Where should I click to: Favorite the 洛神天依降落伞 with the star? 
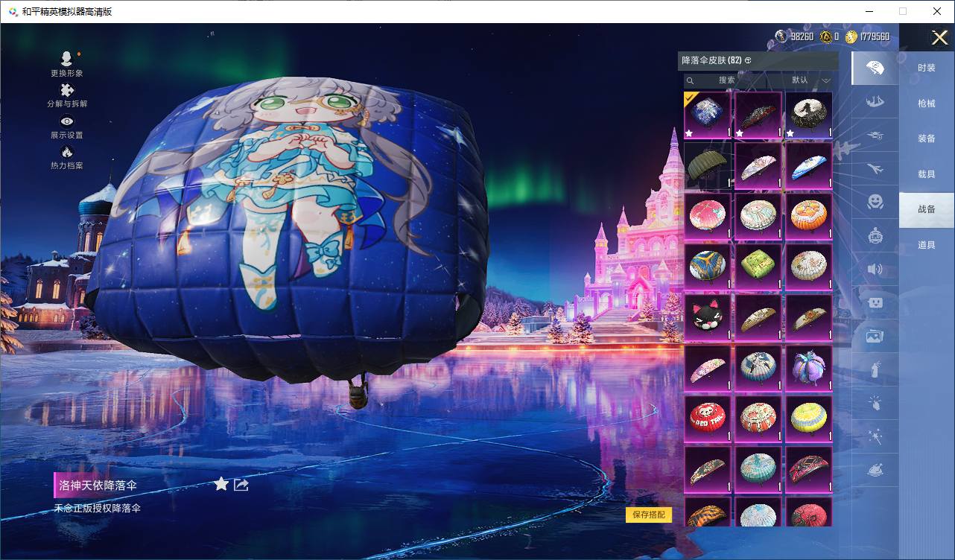(x=221, y=485)
